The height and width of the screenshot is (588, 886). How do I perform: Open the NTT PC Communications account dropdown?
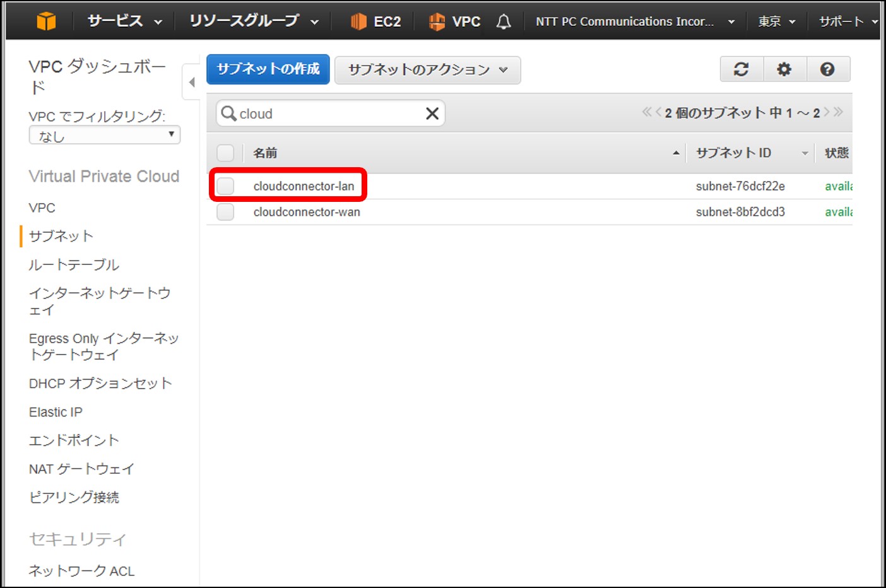click(635, 21)
